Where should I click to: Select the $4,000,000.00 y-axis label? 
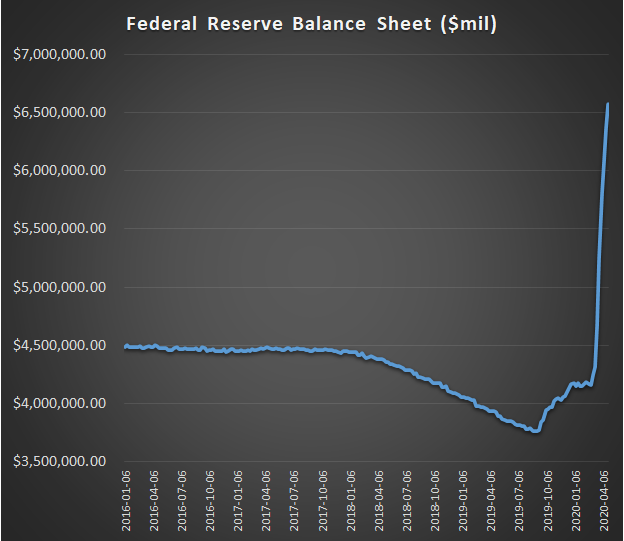[61, 403]
